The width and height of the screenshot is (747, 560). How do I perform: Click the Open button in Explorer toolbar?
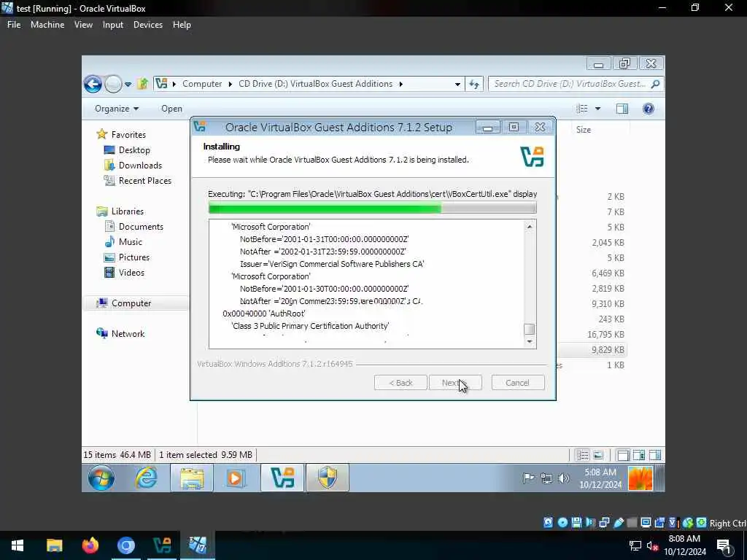[171, 109]
